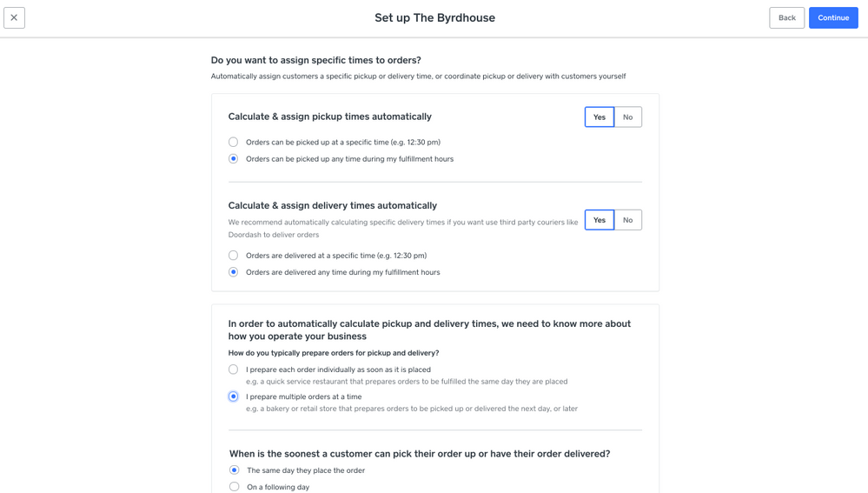Click 'Calculate & assign delivery times automatically' heading

pos(332,205)
